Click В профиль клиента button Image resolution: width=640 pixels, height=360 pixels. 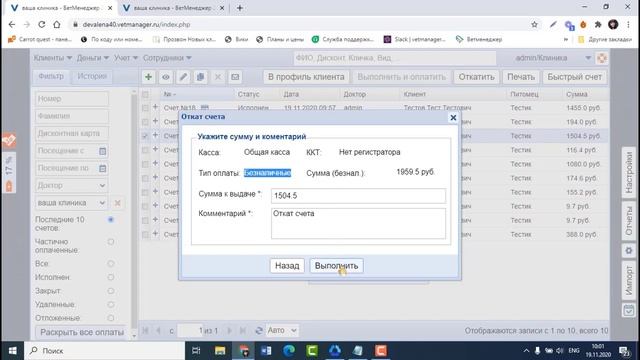(306, 77)
